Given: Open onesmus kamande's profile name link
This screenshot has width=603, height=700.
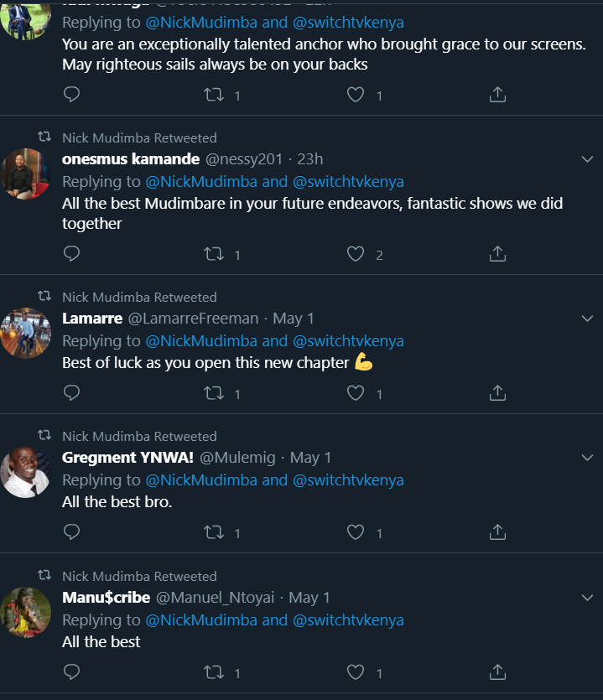Looking at the screenshot, I should pos(131,159).
